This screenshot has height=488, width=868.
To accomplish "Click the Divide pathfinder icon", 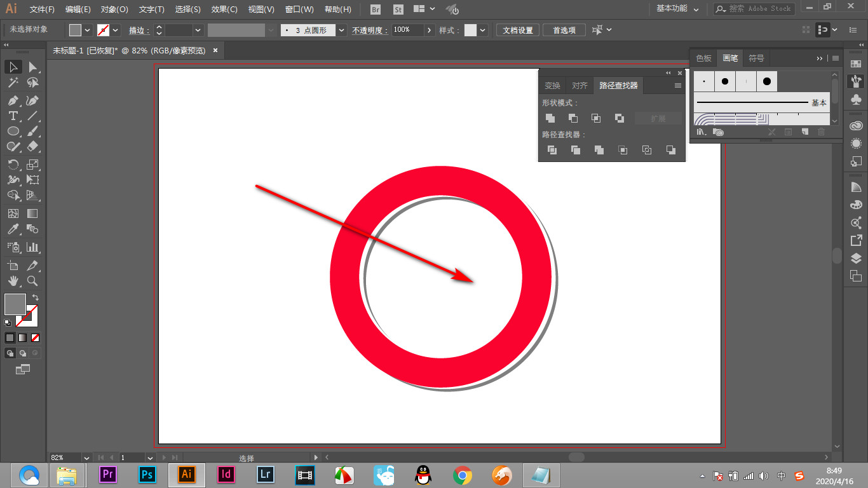I will click(x=552, y=150).
